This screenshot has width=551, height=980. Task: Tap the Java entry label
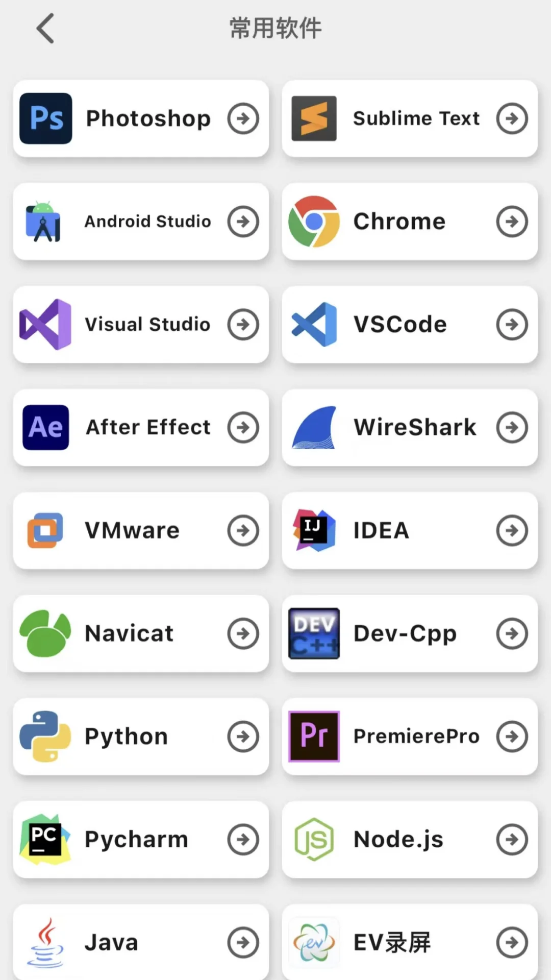point(111,943)
